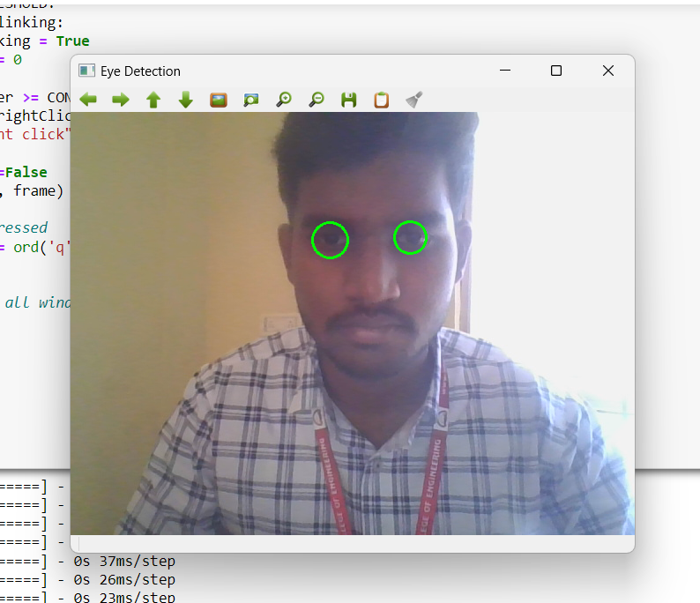Click the green circle on the left eye
This screenshot has width=700, height=603.
[331, 240]
